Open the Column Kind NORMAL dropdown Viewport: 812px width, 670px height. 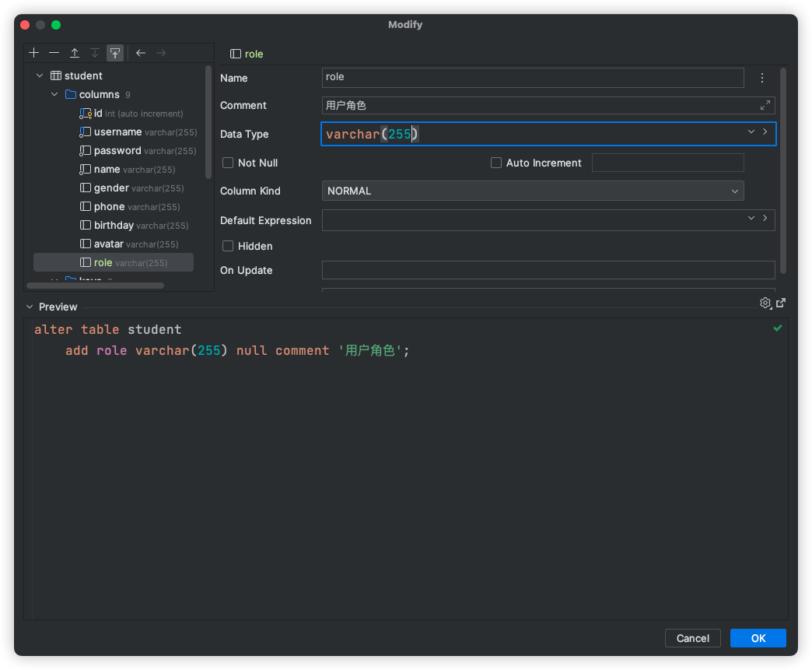533,191
